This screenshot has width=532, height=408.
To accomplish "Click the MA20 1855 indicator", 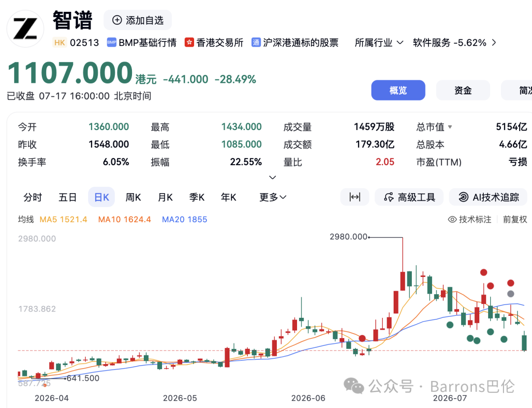I will (185, 220).
